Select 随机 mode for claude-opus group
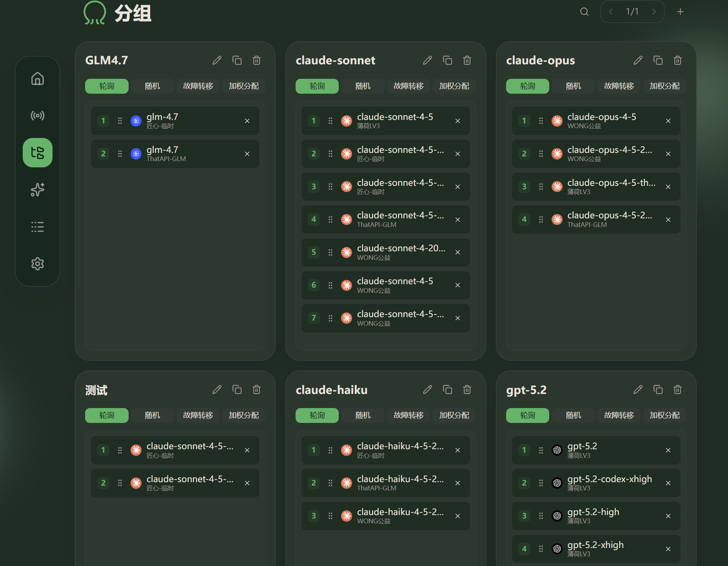This screenshot has height=566, width=728. (574, 86)
